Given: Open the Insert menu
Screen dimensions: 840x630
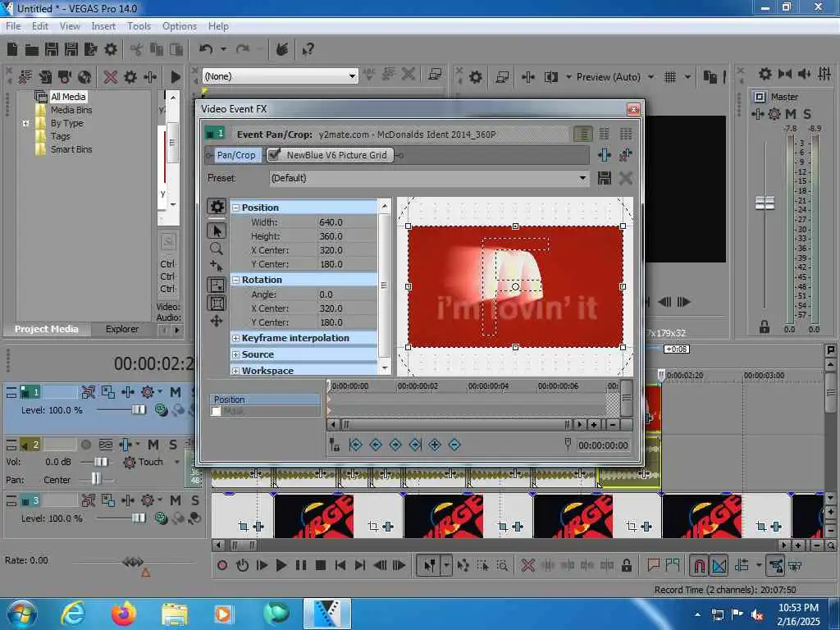Looking at the screenshot, I should point(103,26).
